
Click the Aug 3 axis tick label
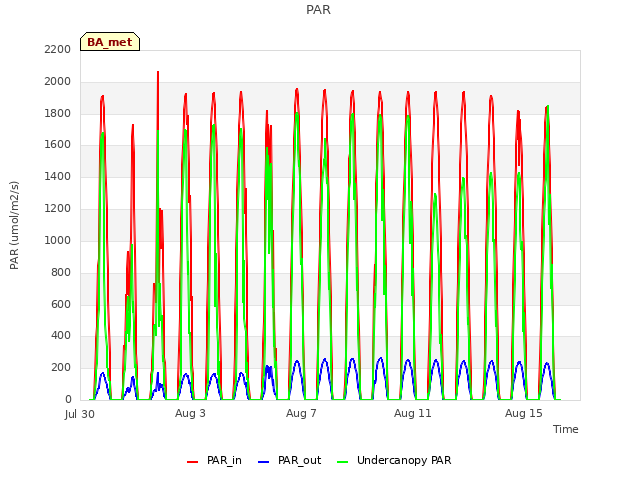(x=190, y=413)
